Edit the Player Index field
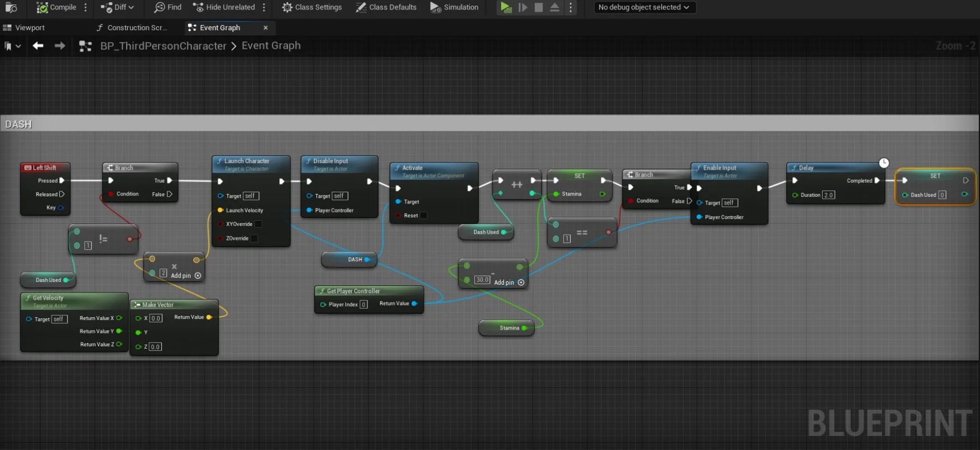980x450 pixels. (363, 304)
